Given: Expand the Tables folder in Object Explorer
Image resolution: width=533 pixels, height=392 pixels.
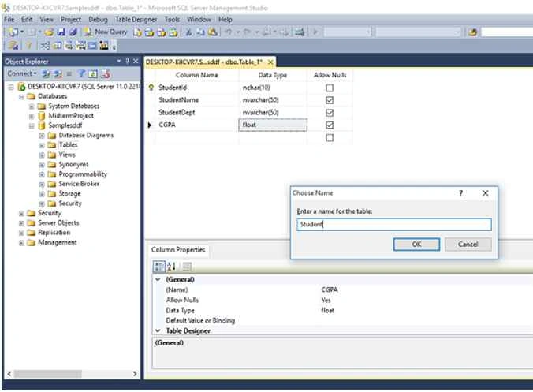Looking at the screenshot, I should (42, 145).
